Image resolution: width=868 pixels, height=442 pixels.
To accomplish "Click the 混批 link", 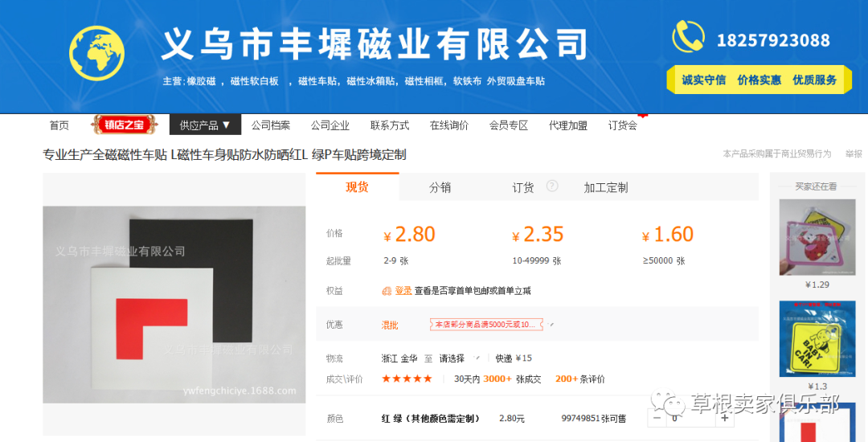I will click(x=390, y=325).
